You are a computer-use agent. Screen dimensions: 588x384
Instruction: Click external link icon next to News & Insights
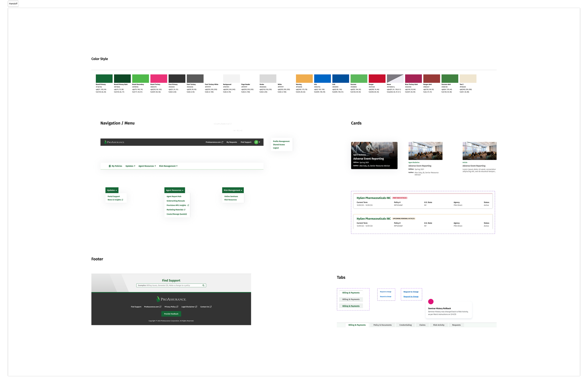122,200
